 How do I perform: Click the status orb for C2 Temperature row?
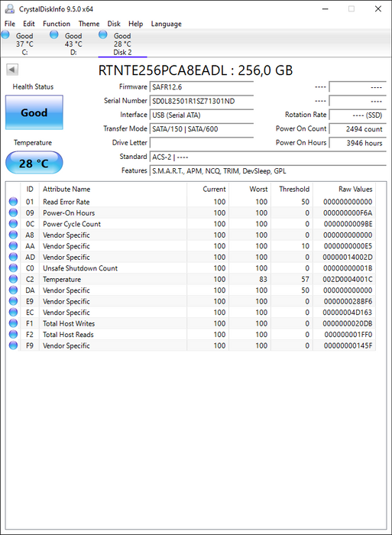coord(13,279)
